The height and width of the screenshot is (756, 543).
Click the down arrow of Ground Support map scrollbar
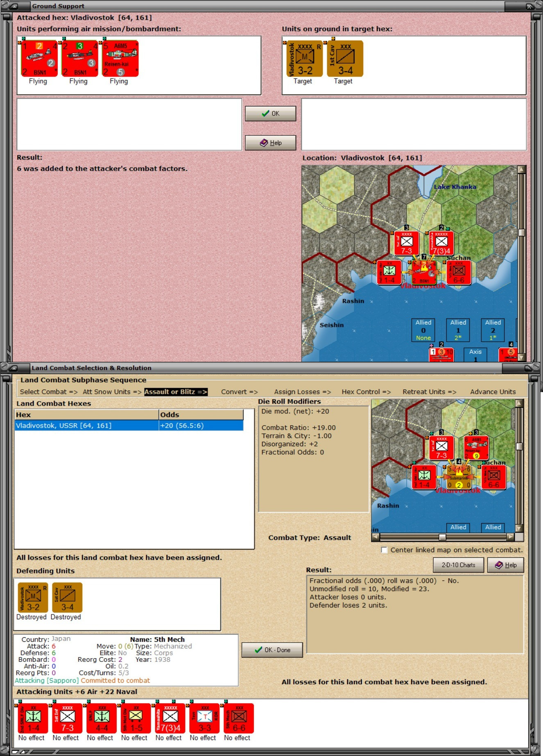pyautogui.click(x=521, y=358)
